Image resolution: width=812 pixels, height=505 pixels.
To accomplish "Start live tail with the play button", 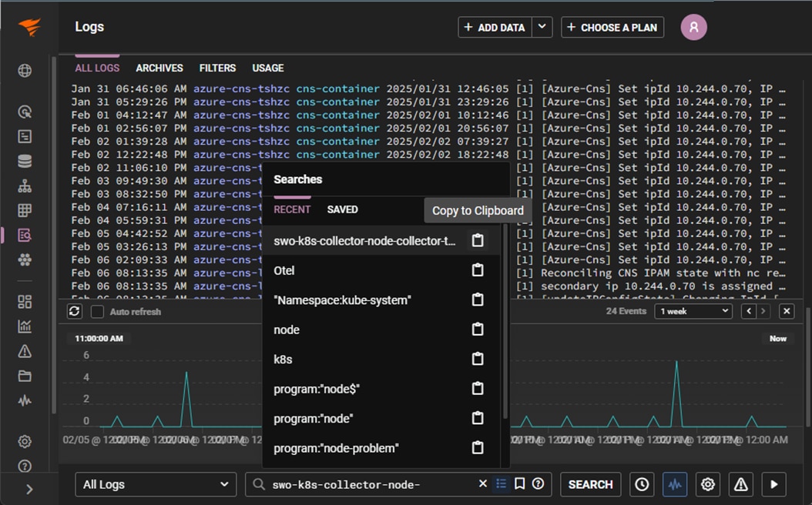I will pos(773,484).
